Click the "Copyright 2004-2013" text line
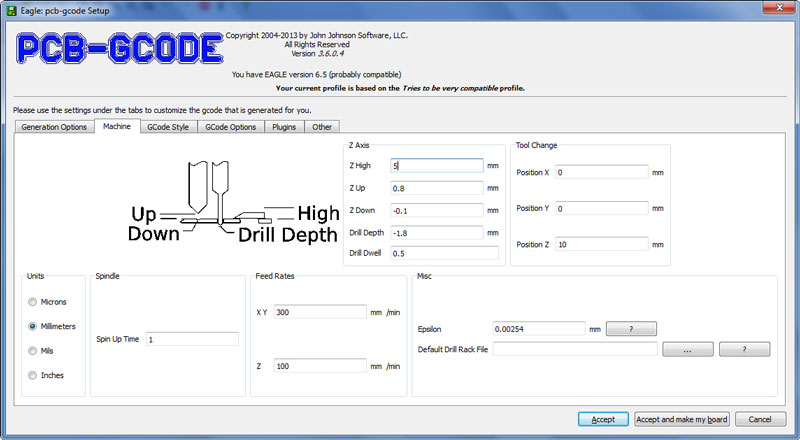This screenshot has width=800, height=440. (x=316, y=35)
